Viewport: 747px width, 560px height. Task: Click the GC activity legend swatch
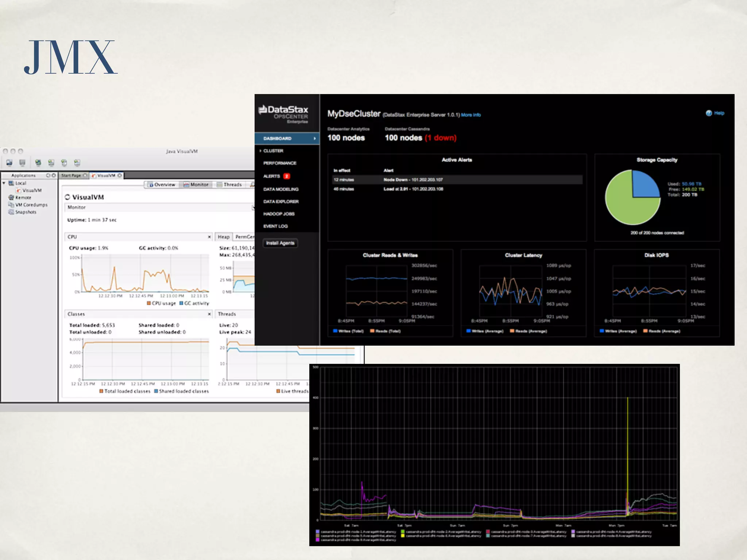(181, 303)
